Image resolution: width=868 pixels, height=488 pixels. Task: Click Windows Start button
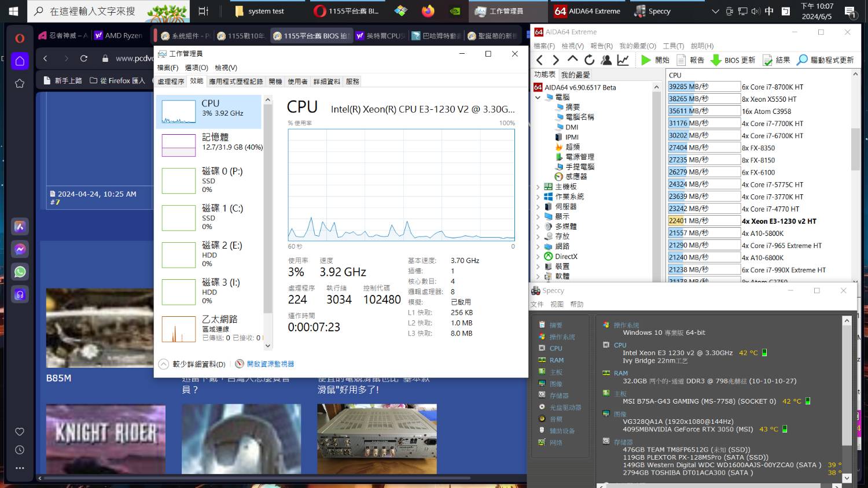(13, 11)
